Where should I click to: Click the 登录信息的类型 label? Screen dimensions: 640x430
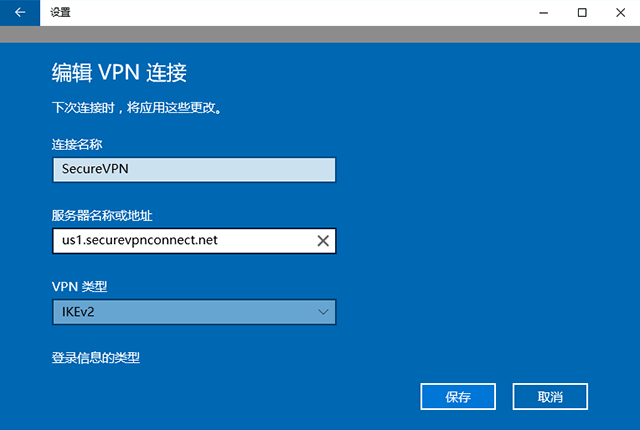tap(96, 358)
